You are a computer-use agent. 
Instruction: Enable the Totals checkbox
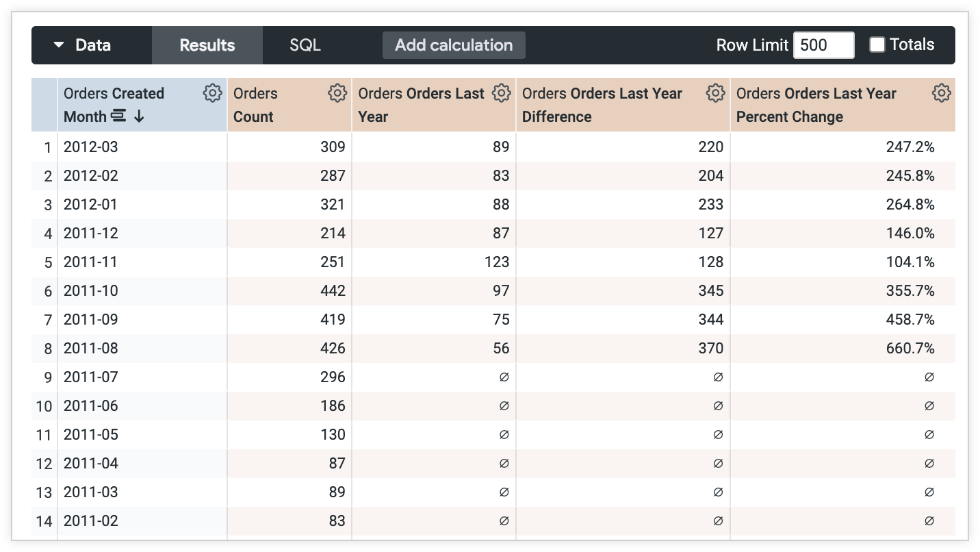coord(877,44)
